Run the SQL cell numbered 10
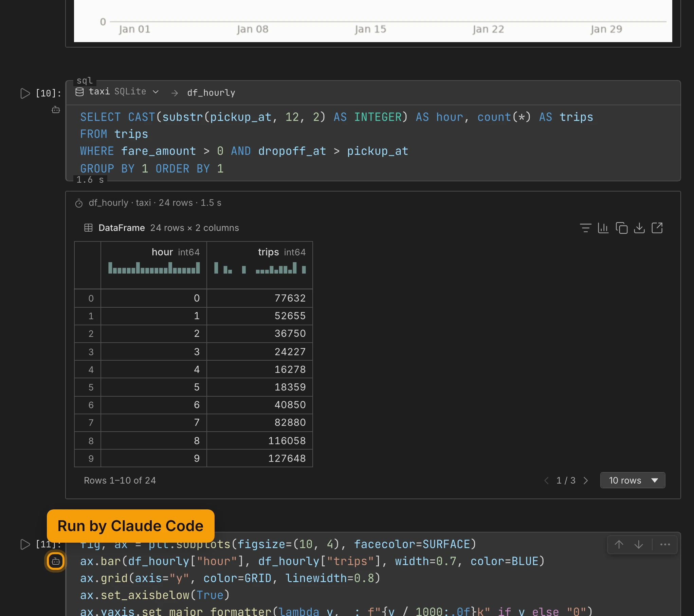The height and width of the screenshot is (616, 694). (25, 93)
